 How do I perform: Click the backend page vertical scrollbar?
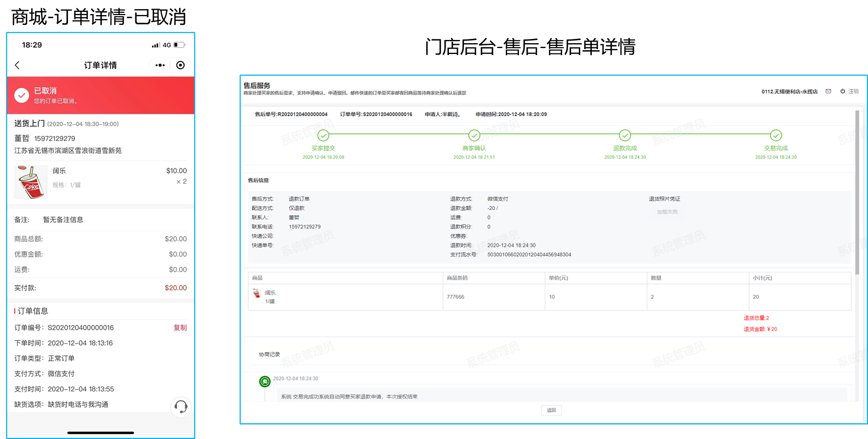[857, 193]
